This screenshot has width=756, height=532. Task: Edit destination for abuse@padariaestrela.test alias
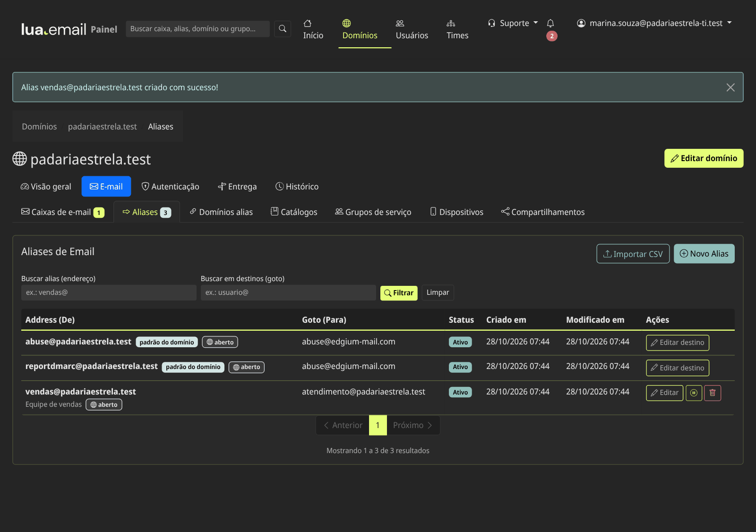(678, 343)
